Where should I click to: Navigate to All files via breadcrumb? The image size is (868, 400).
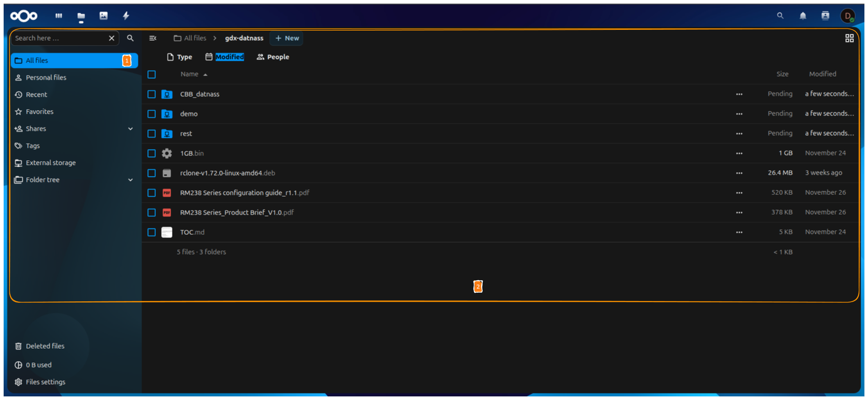195,38
